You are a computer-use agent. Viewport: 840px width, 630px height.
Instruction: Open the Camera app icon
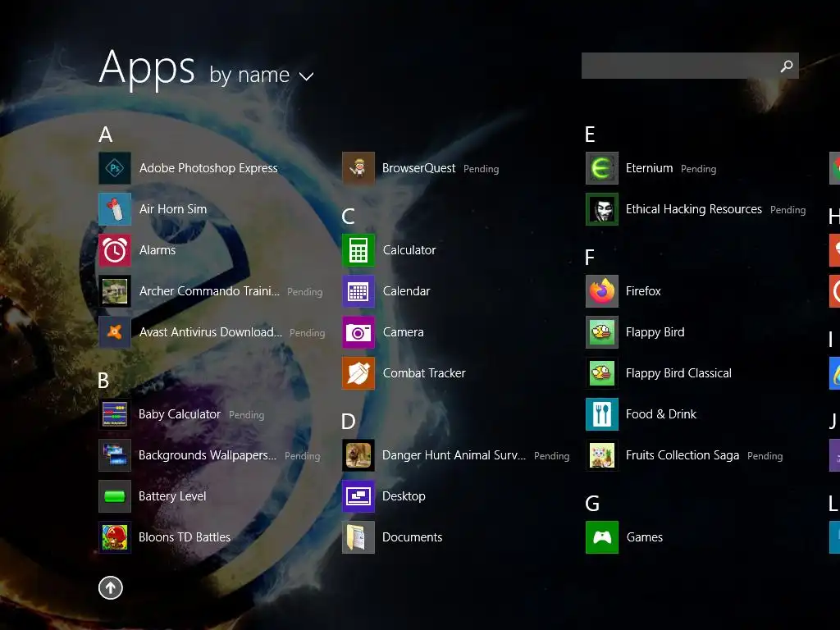(x=358, y=332)
